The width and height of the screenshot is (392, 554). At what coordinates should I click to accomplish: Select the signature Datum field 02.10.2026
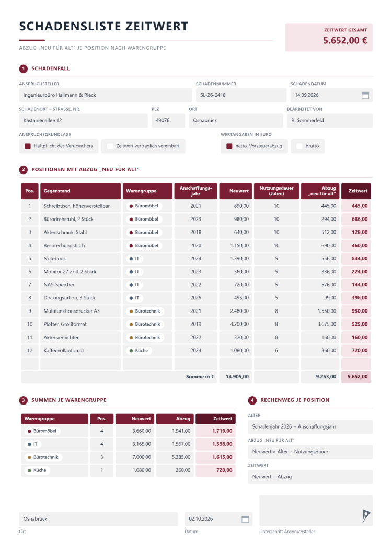point(218,519)
